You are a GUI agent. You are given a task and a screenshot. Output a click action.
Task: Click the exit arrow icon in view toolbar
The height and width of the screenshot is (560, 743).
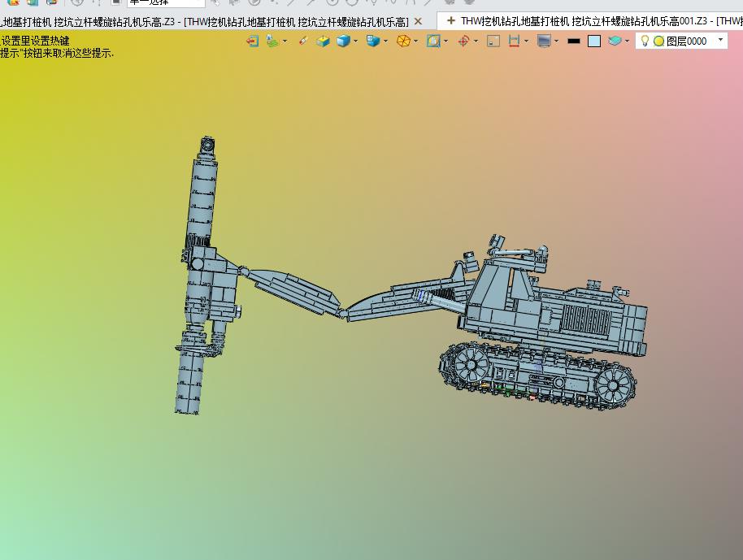pyautogui.click(x=253, y=41)
